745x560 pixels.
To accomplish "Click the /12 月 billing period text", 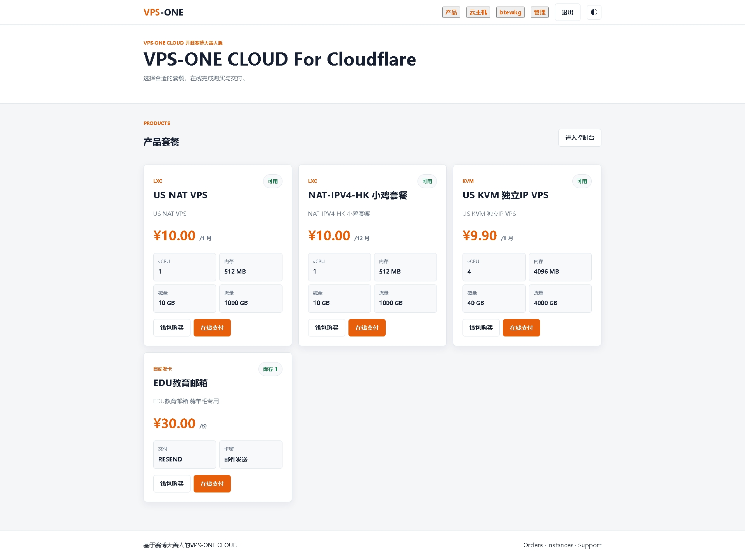I will (x=362, y=238).
